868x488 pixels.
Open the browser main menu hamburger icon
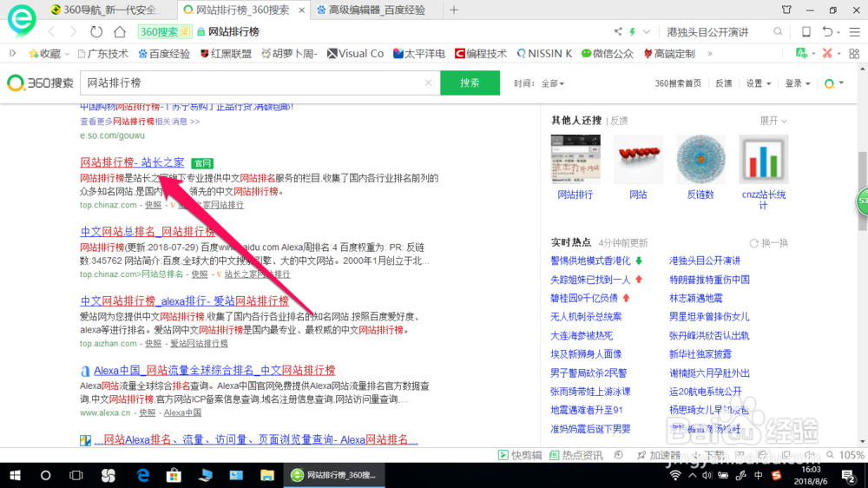[855, 31]
